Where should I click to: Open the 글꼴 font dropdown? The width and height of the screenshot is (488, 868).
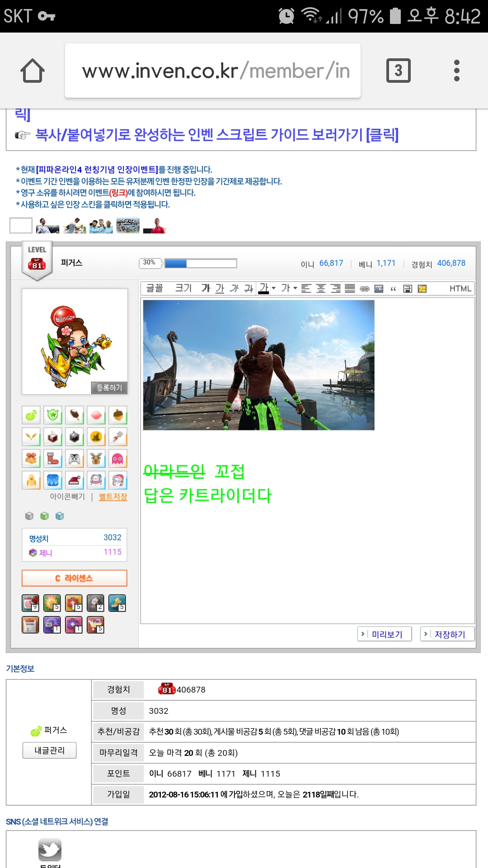[x=155, y=288]
